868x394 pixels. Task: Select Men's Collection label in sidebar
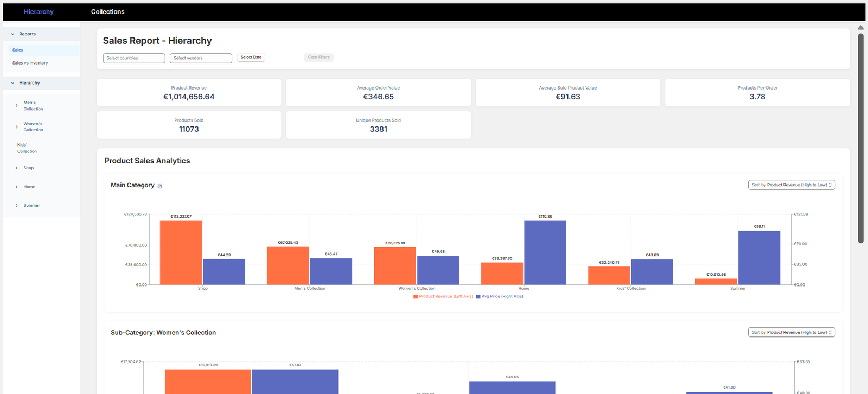pos(33,106)
